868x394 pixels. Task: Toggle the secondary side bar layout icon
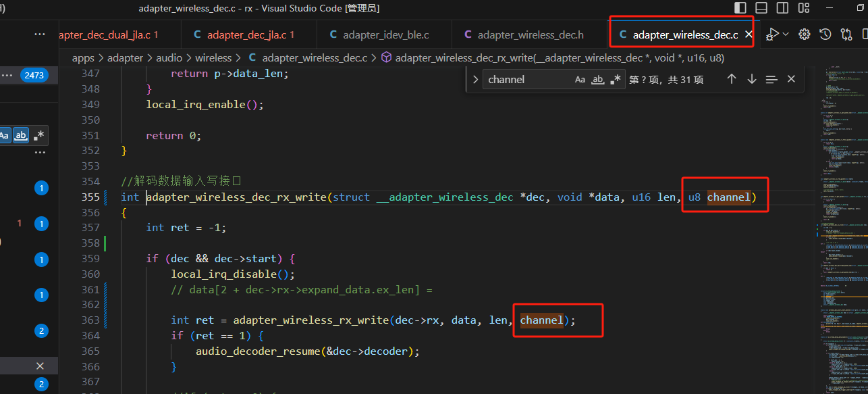(x=782, y=8)
